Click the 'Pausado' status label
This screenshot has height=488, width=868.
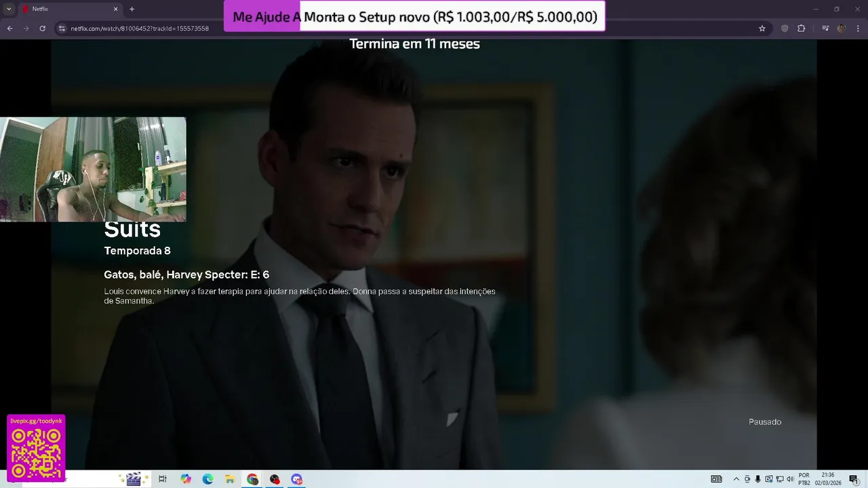click(765, 422)
